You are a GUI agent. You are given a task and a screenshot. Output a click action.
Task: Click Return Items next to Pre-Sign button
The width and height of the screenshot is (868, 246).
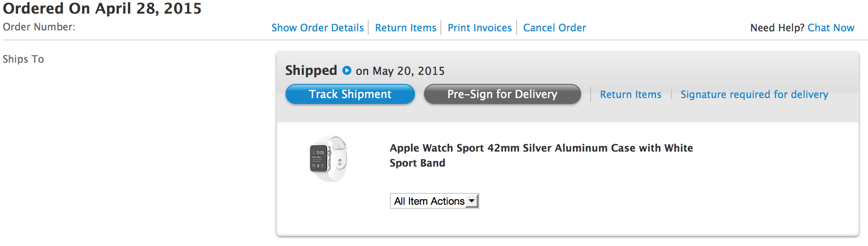[631, 94]
